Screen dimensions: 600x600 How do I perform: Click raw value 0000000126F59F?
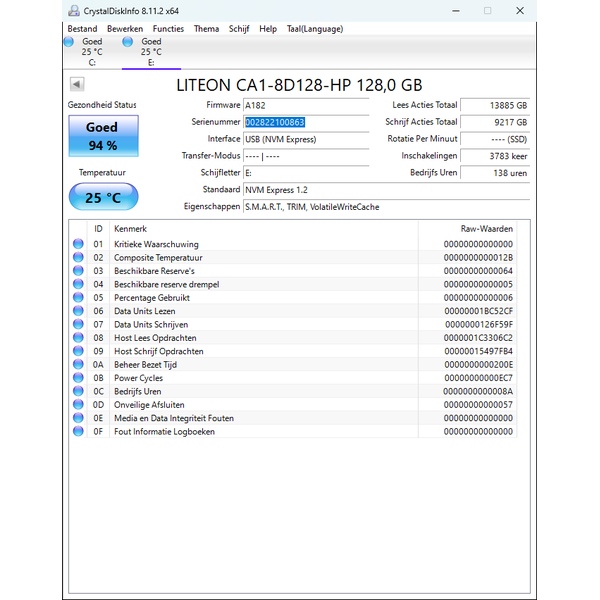[x=479, y=324]
